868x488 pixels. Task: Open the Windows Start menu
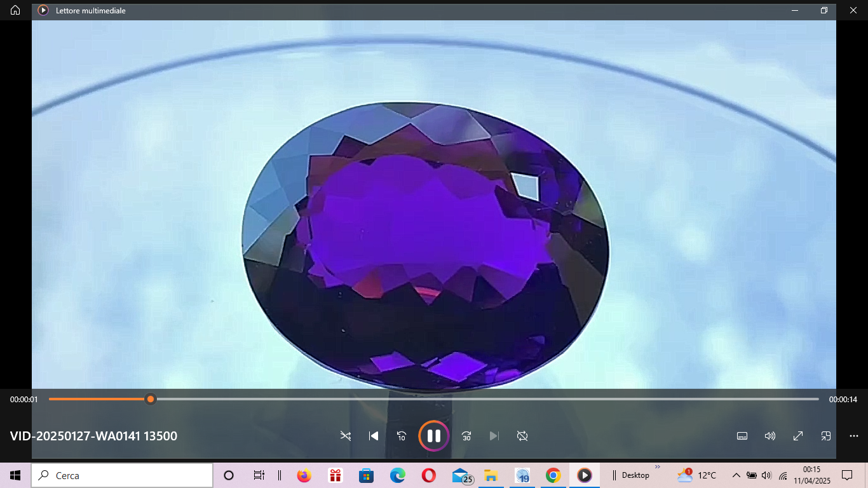click(x=15, y=475)
